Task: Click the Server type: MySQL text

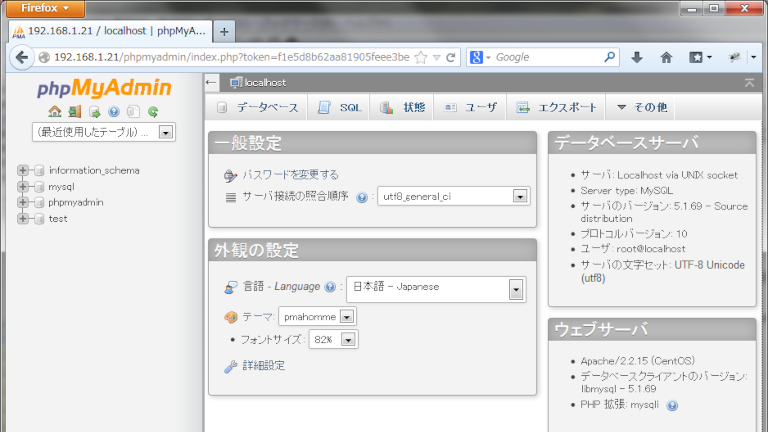Action: click(626, 191)
